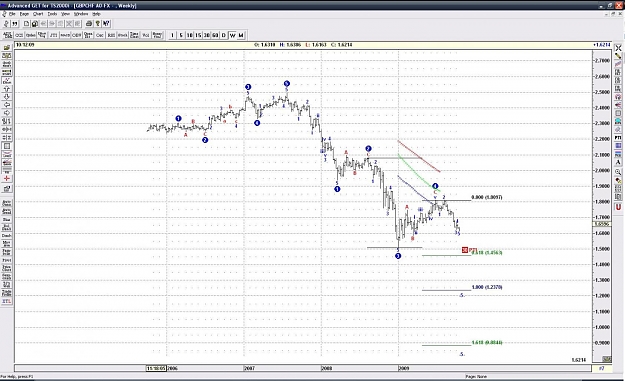
Task: Open the Chart menu
Action: click(38, 14)
